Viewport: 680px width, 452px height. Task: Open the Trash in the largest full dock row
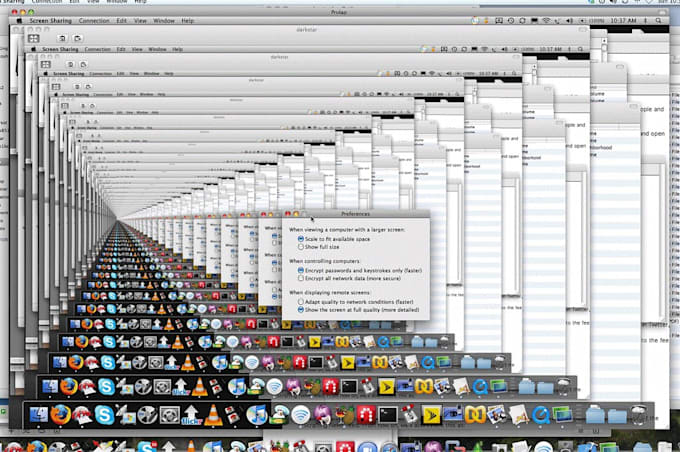tap(639, 415)
